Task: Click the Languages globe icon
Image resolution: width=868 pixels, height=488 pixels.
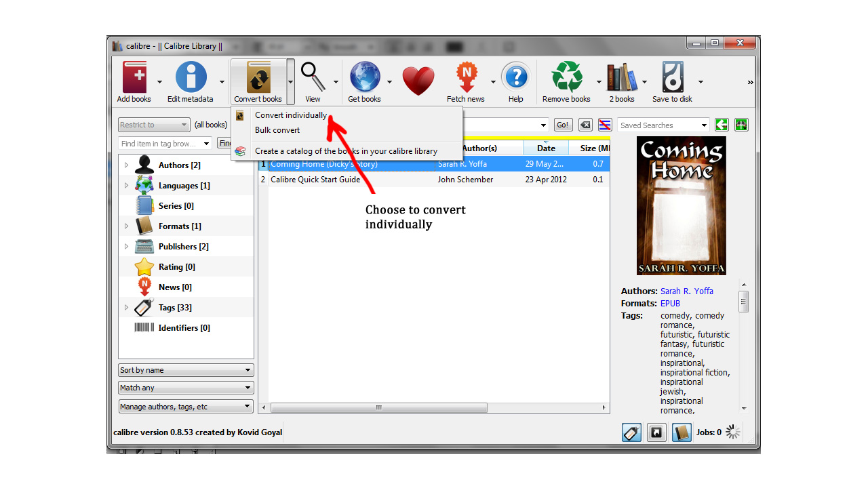Action: [144, 185]
